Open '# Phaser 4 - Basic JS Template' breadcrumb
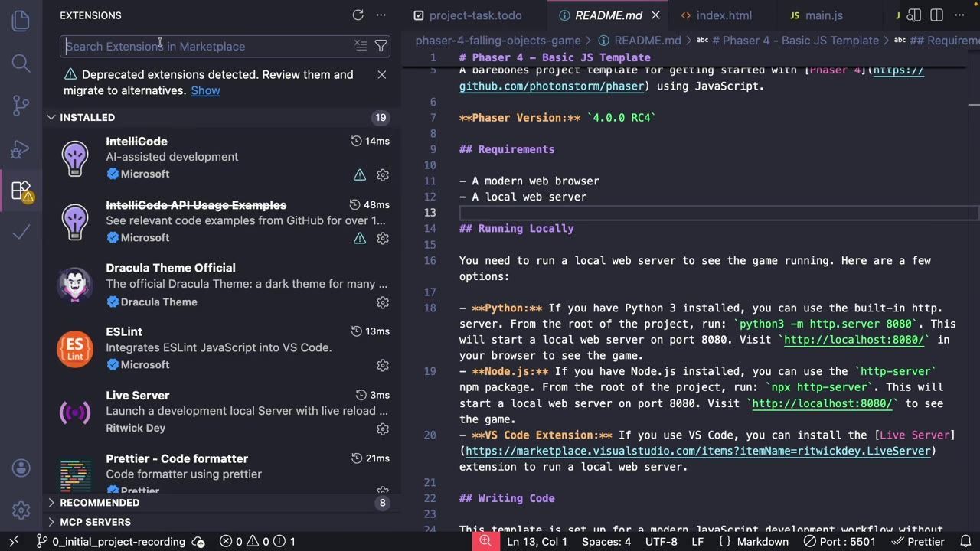This screenshot has height=551, width=980. (x=795, y=40)
